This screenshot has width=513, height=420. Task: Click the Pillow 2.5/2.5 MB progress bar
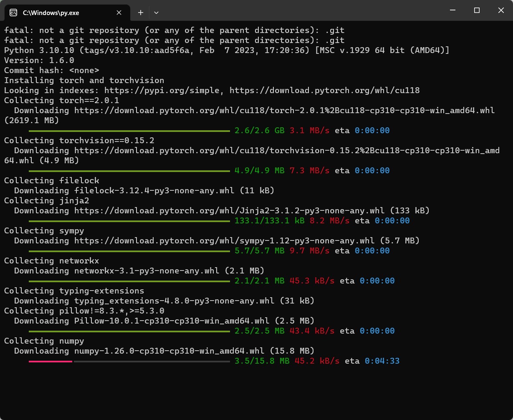[x=129, y=331]
